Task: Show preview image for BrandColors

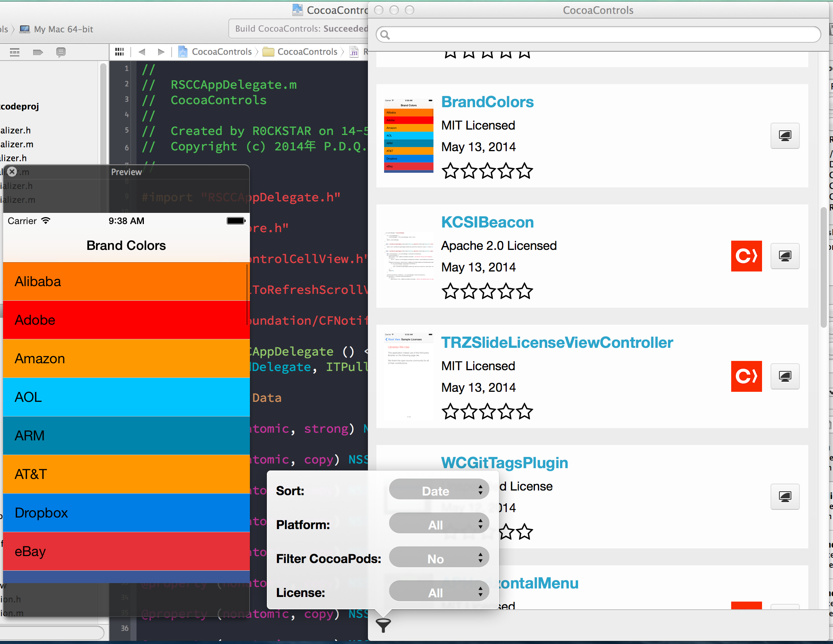Action: click(784, 136)
